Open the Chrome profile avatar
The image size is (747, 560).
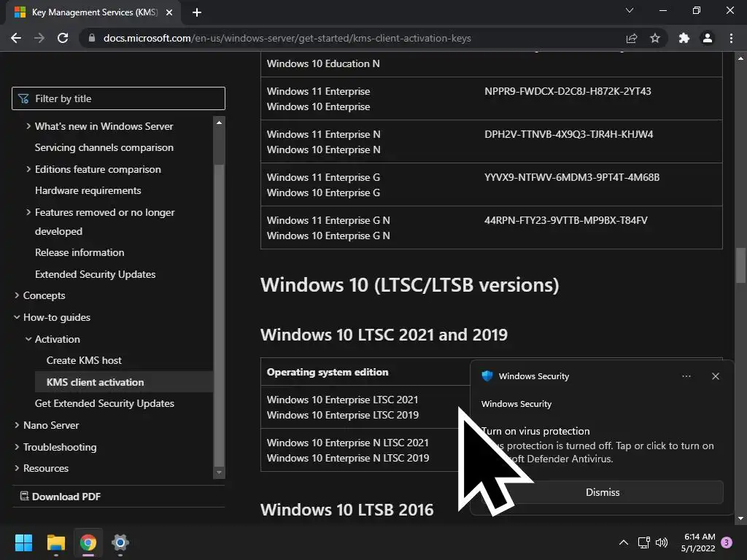point(708,38)
